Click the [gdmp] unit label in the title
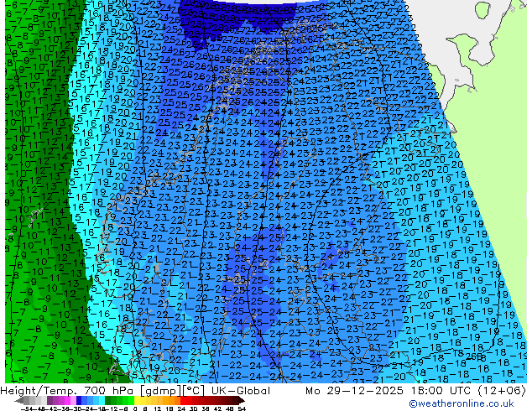Screen dimensions: 532x411 point(161,391)
